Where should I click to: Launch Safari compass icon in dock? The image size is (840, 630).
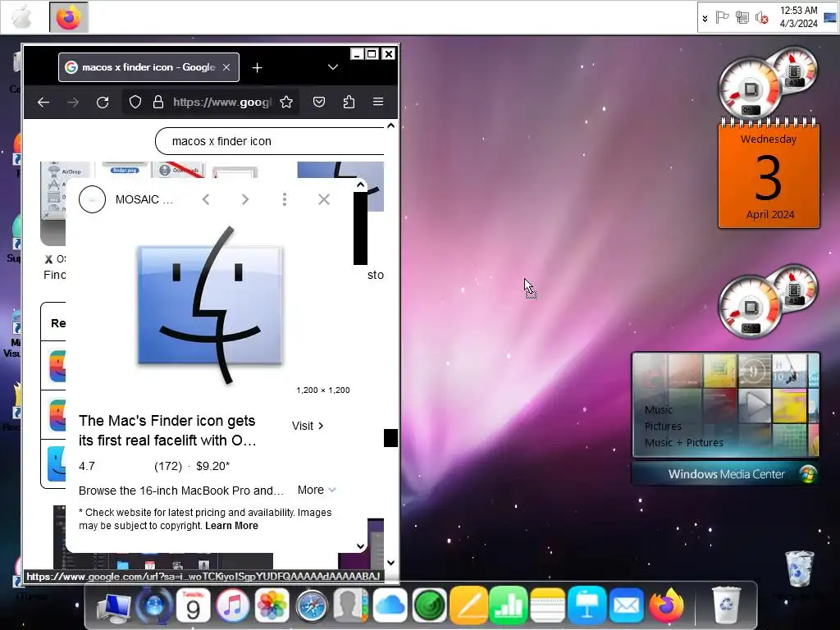pyautogui.click(x=312, y=606)
